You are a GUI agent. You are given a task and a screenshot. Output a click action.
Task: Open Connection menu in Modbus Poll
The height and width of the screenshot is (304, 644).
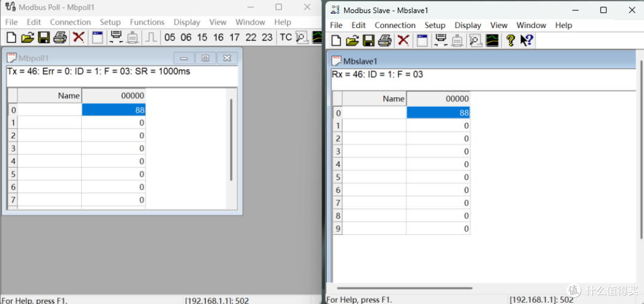click(70, 22)
